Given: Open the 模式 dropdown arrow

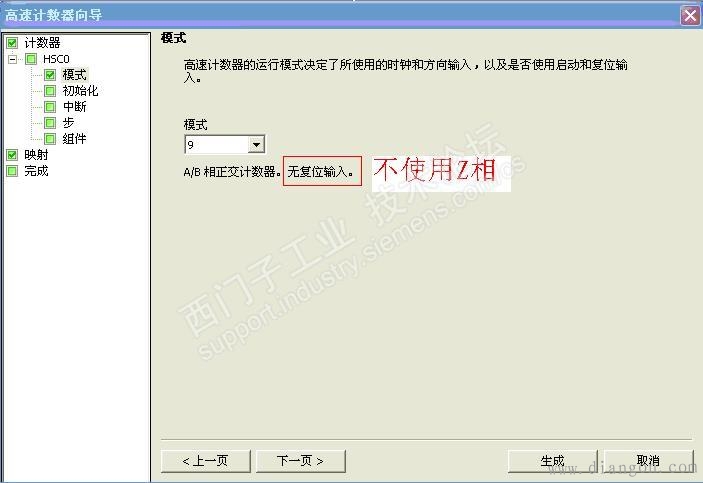Looking at the screenshot, I should coord(256,145).
